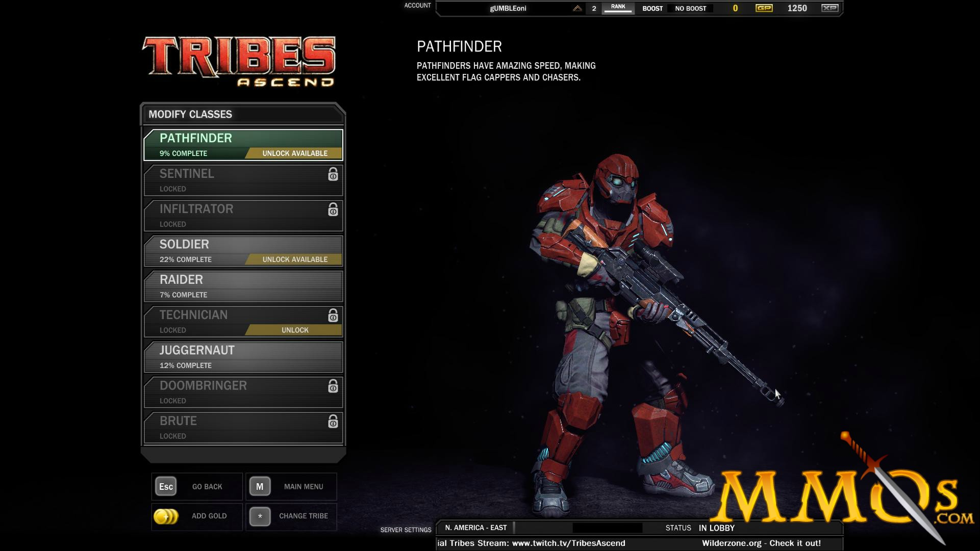Click the Infiltrator padlock icon
Screen dimensions: 980x551
[333, 209]
